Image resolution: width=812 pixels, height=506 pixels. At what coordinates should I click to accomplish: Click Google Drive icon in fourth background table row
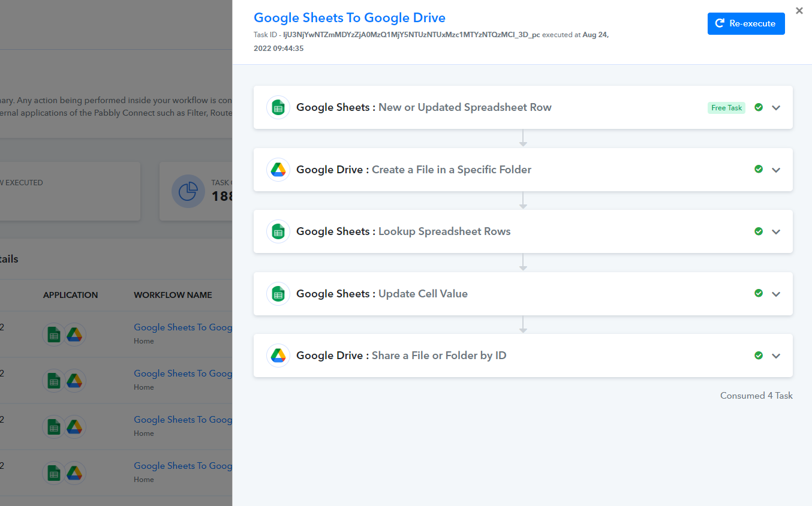(74, 473)
